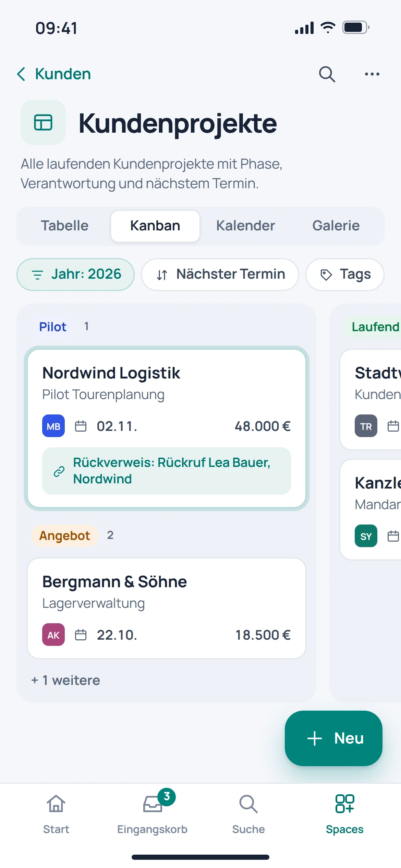Viewport: 401px width, 868px height.
Task: Tap the 48.000 € amount
Action: [x=263, y=426]
